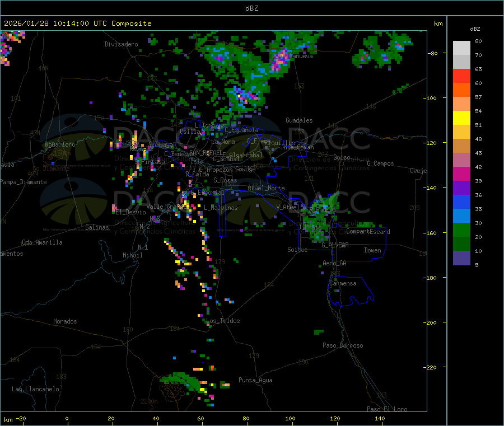Click the Nihuil place label
The width and height of the screenshot is (504, 426).
[x=132, y=255]
